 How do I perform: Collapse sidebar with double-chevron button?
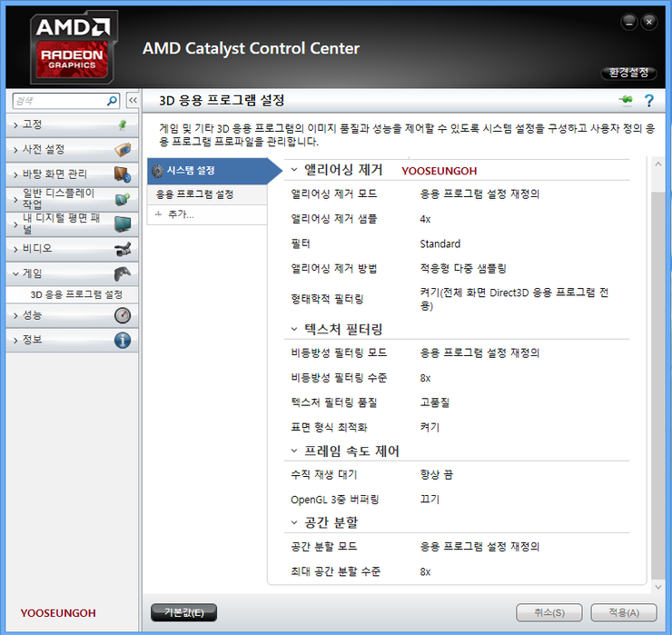click(x=133, y=101)
